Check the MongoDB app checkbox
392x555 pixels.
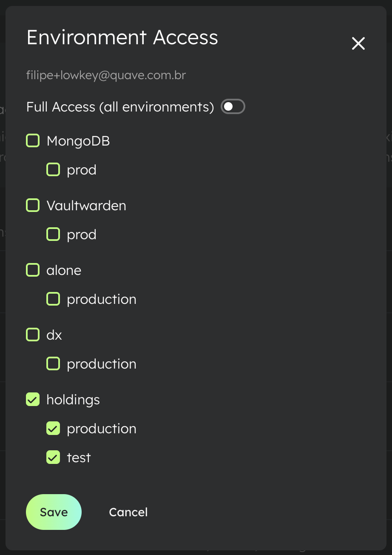point(33,140)
